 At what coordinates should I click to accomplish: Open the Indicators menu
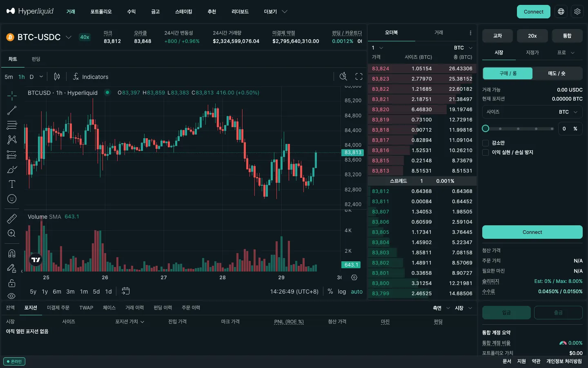point(91,76)
